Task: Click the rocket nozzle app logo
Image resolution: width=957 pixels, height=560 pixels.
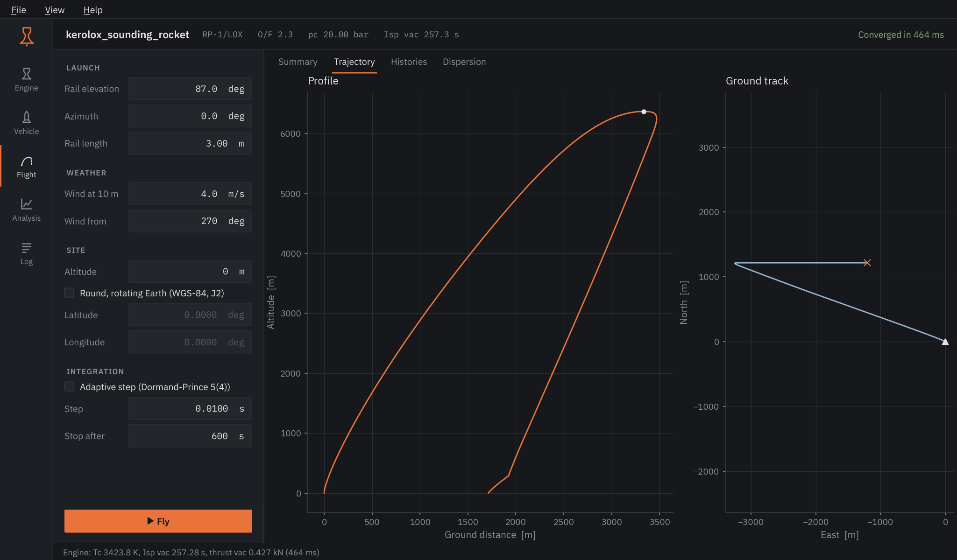Action: 27,36
